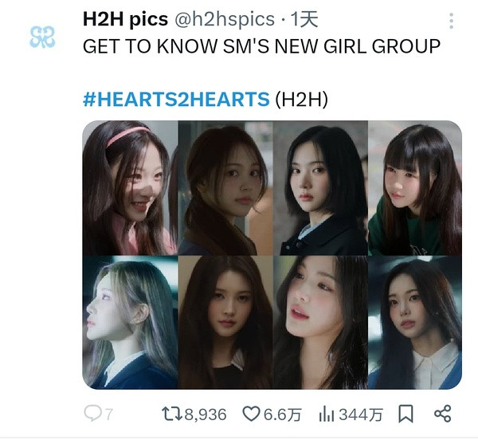Open bottom photo of girl in black top
Viewport: 478px width, 448px height.
225,322
